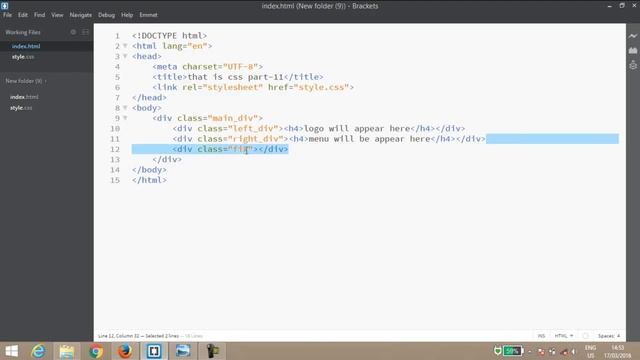Open the Find menu
Viewport: 640px width, 360px height.
(x=40, y=15)
